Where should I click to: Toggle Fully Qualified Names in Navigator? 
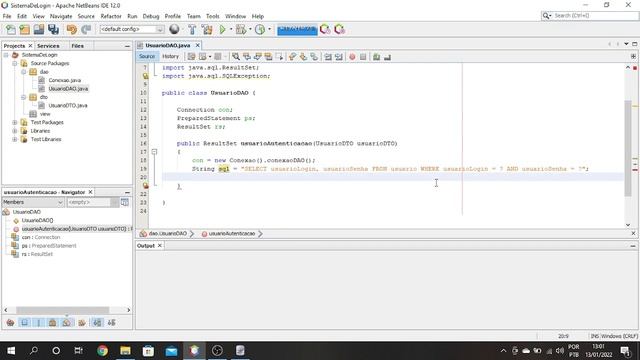pyautogui.click(x=82, y=323)
